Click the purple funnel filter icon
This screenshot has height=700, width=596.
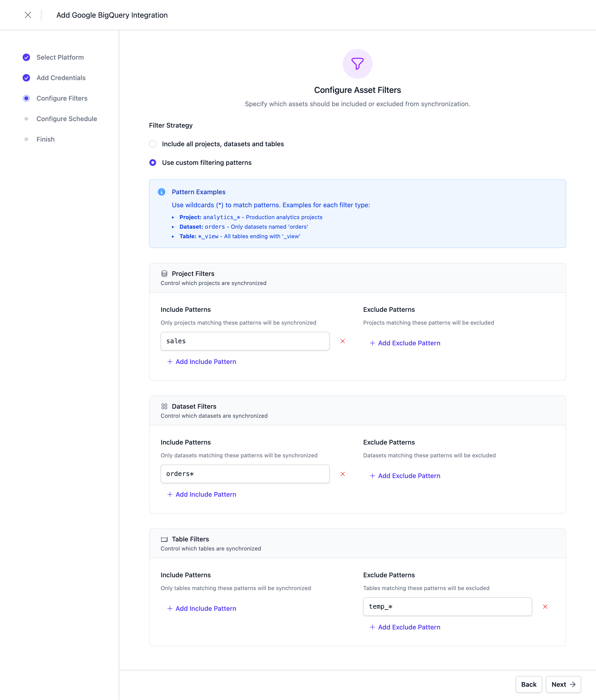pyautogui.click(x=357, y=64)
